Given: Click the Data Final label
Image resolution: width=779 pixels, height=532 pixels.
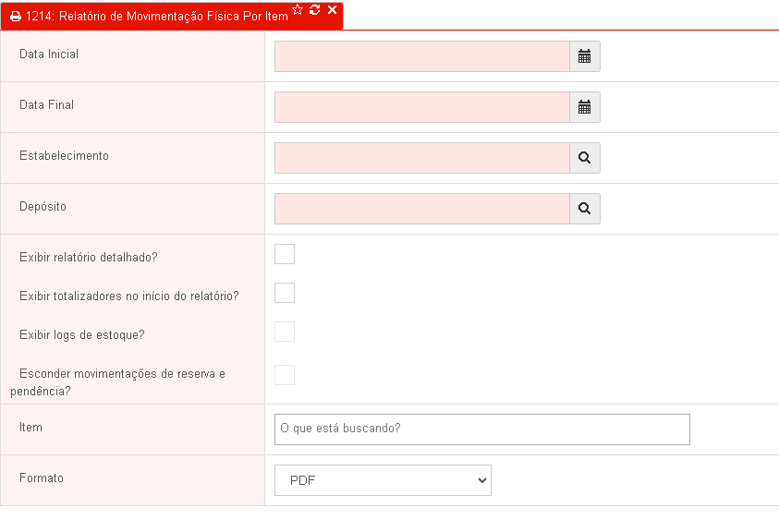Looking at the screenshot, I should click(47, 104).
